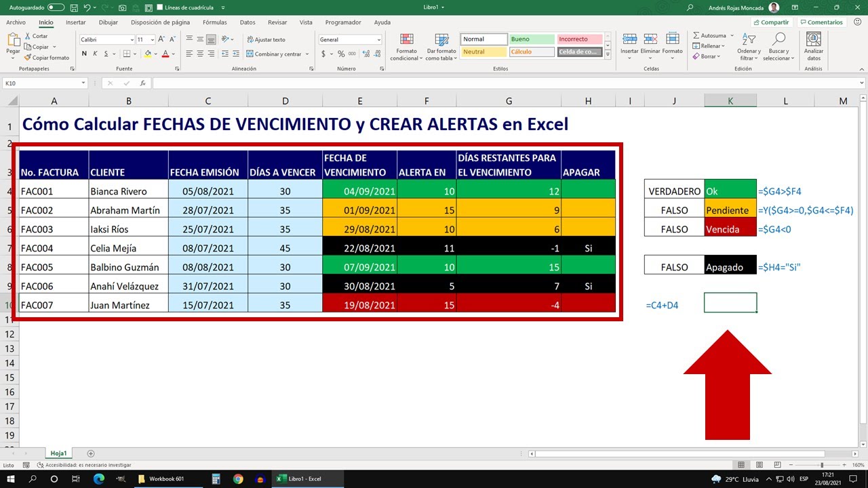This screenshot has width=868, height=488.
Task: Decrease font size with smaller A icon
Action: click(172, 39)
